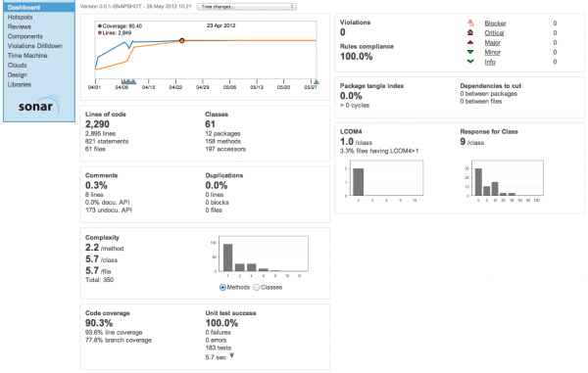Click the red Major severity arrow icon

point(470,43)
